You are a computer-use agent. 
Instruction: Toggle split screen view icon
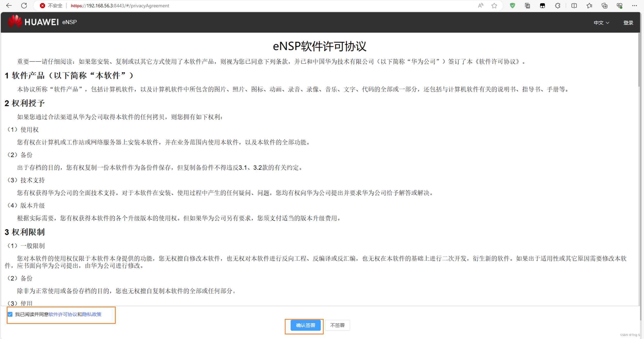(x=574, y=6)
